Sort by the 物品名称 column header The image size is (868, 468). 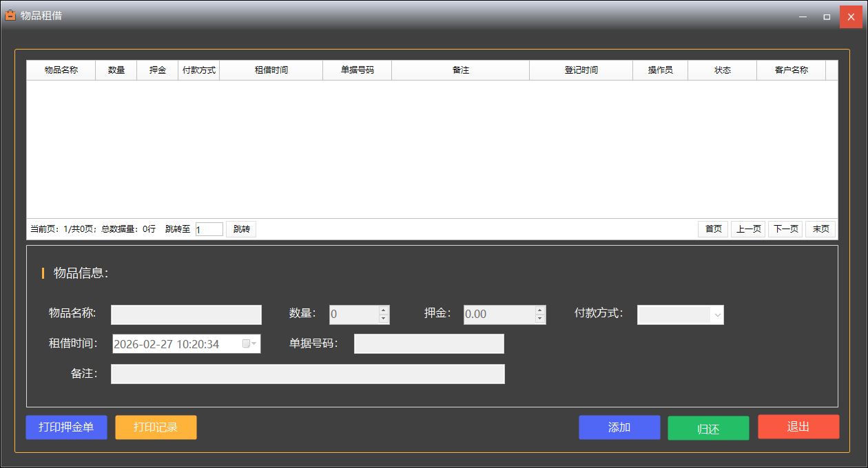pyautogui.click(x=61, y=70)
